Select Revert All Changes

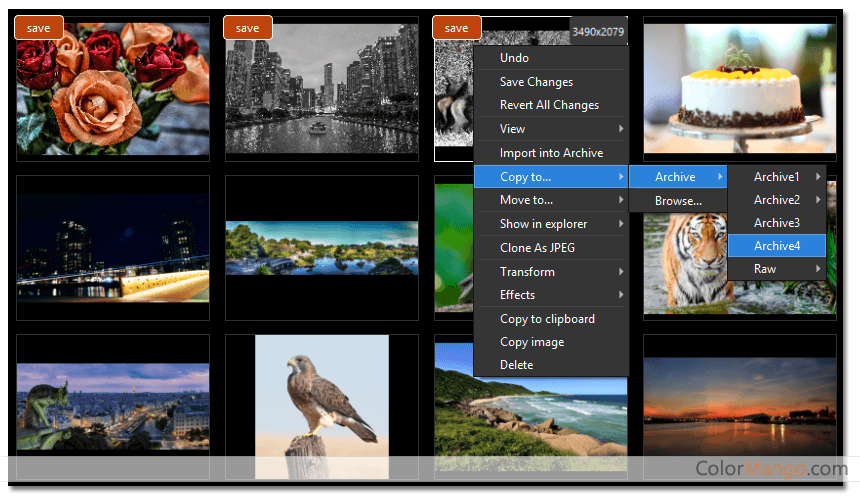pyautogui.click(x=551, y=105)
